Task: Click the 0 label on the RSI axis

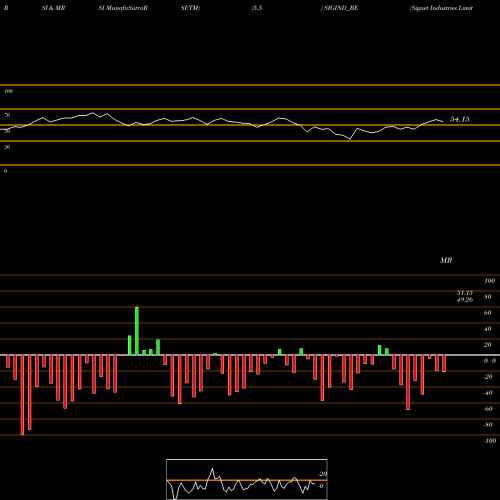Action: [x=5, y=171]
